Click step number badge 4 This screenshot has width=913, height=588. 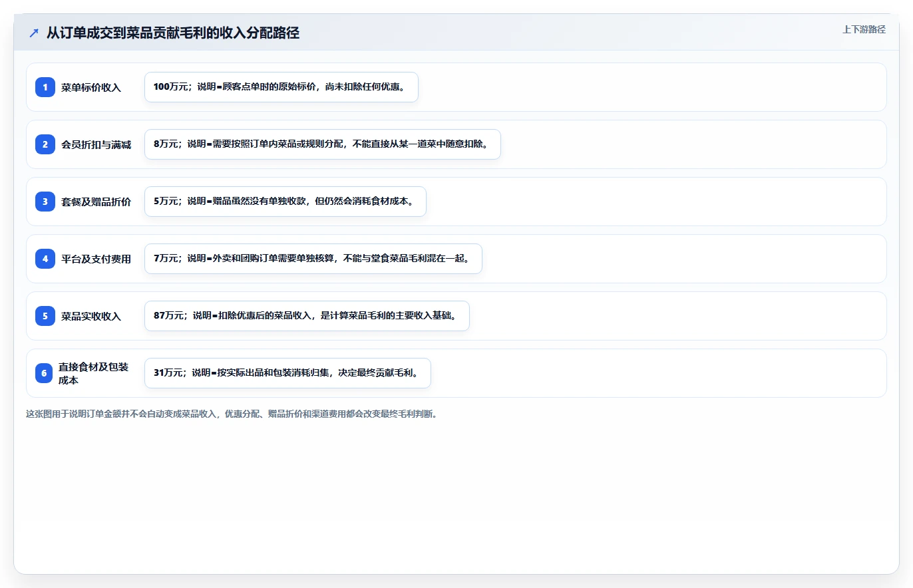point(45,259)
